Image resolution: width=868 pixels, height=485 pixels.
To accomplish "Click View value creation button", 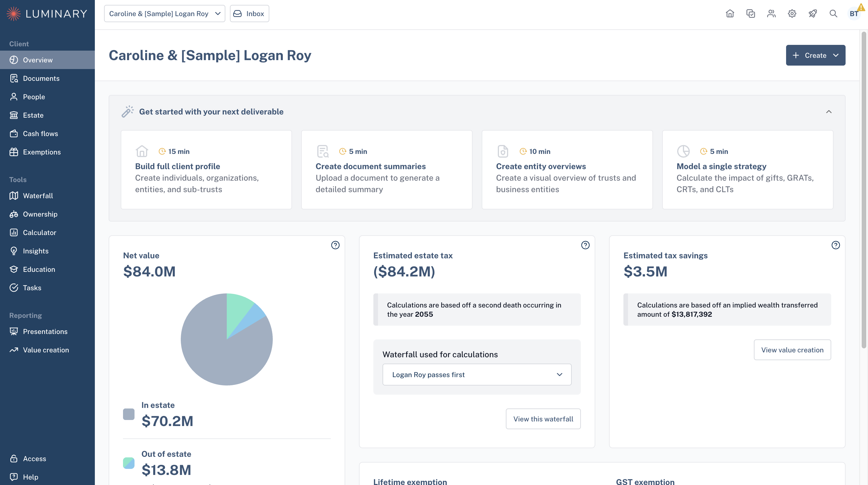I will click(792, 350).
